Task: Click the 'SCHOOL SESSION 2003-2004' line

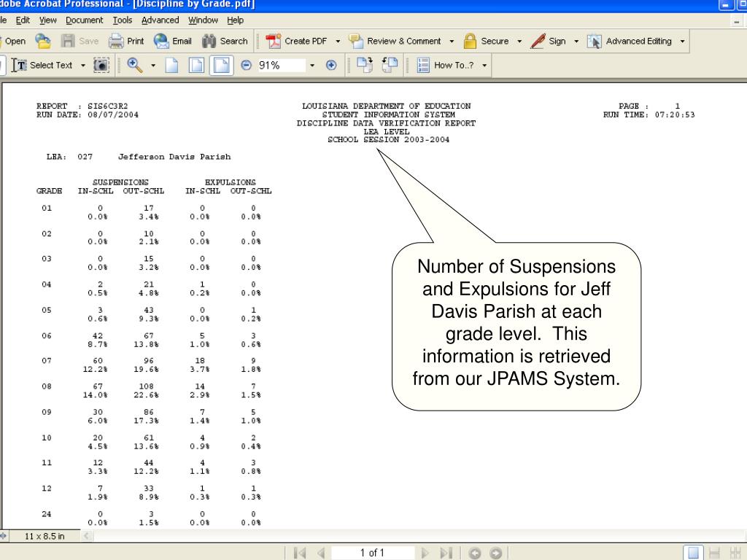Action: point(388,139)
